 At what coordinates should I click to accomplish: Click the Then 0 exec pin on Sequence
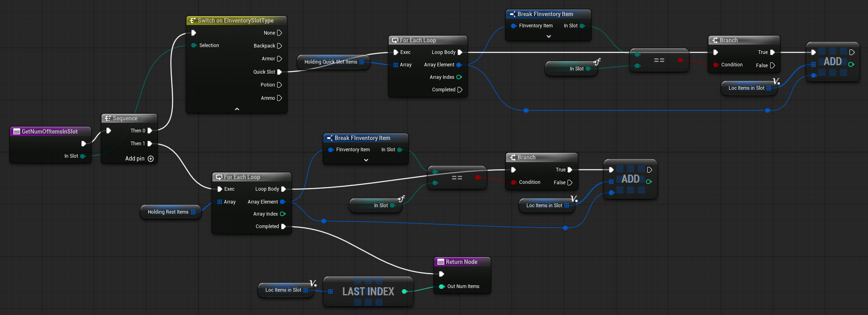tap(150, 131)
